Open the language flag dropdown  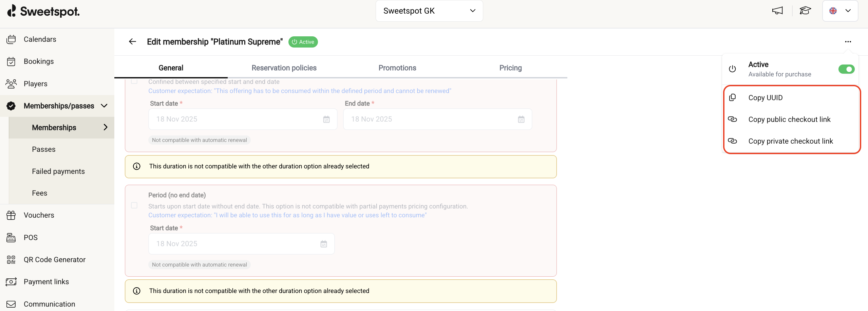click(x=840, y=11)
